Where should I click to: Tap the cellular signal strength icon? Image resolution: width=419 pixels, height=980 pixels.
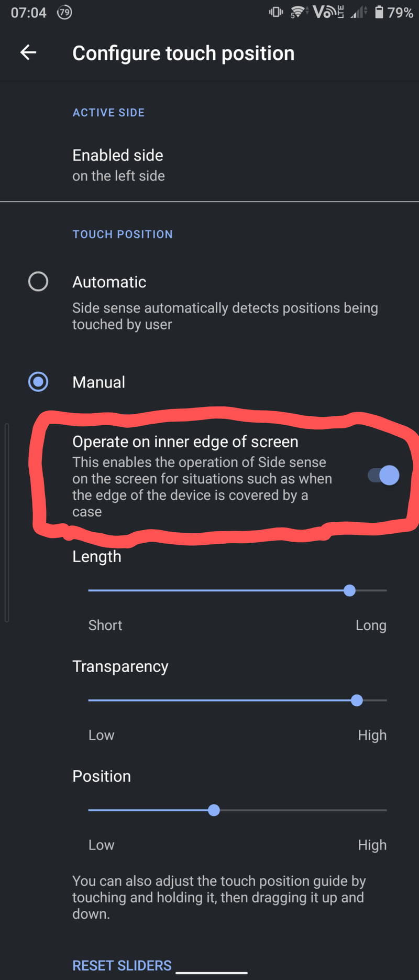[x=359, y=12]
